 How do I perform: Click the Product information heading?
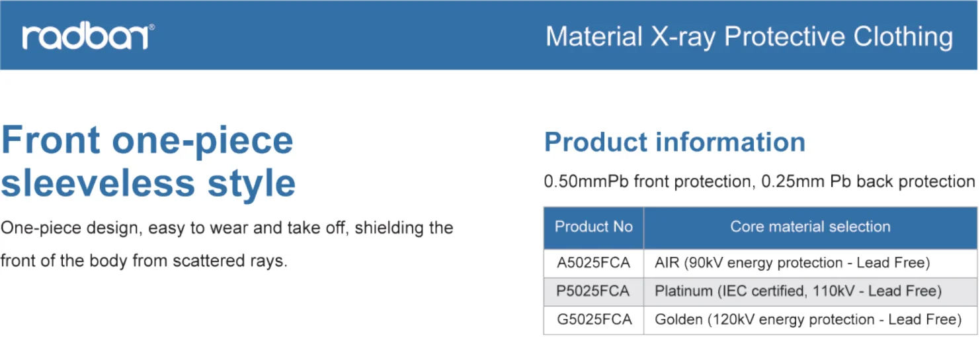coord(674,142)
